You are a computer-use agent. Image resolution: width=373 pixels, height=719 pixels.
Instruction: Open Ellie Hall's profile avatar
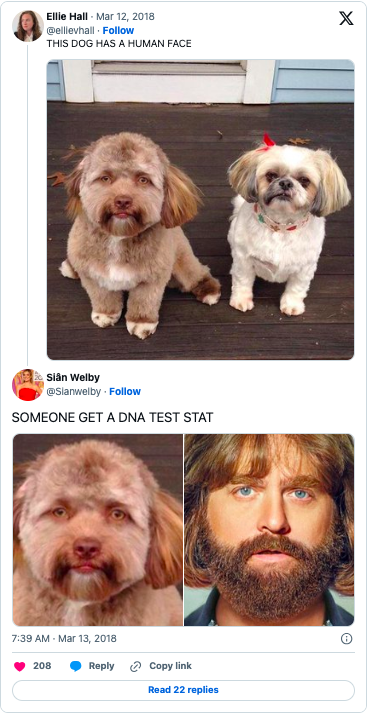28,26
